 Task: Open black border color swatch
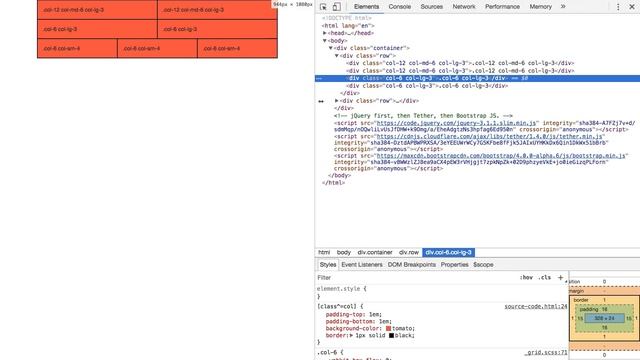coord(391,335)
